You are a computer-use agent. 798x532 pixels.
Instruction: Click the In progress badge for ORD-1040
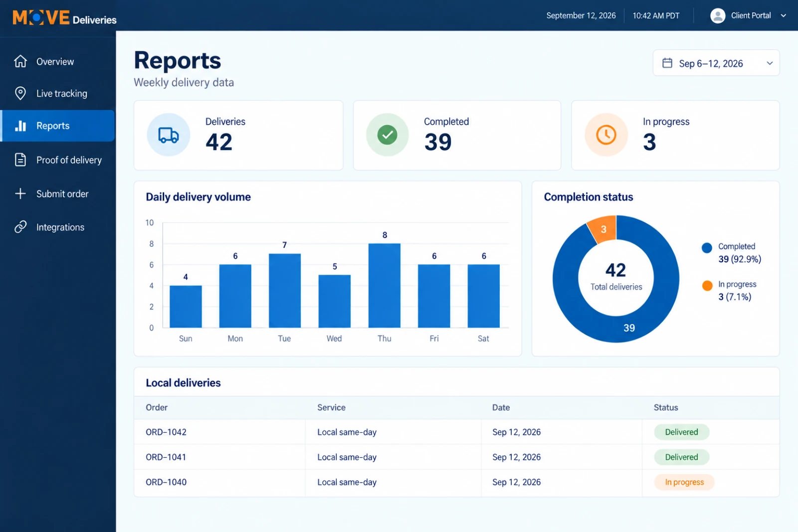coord(684,482)
